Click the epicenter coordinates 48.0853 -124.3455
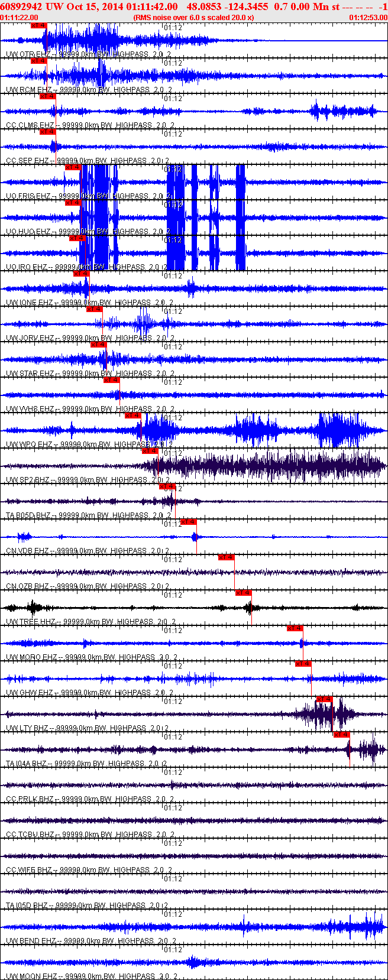 [x=227, y=7]
